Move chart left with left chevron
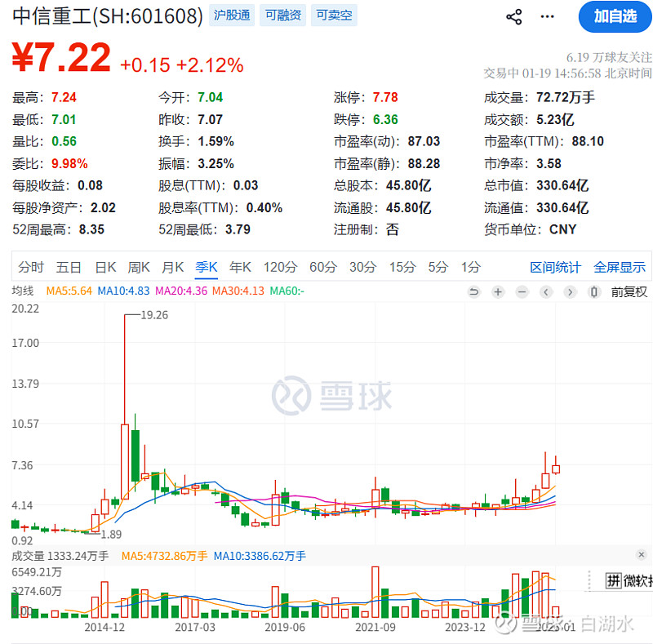653x644 pixels. tap(546, 292)
